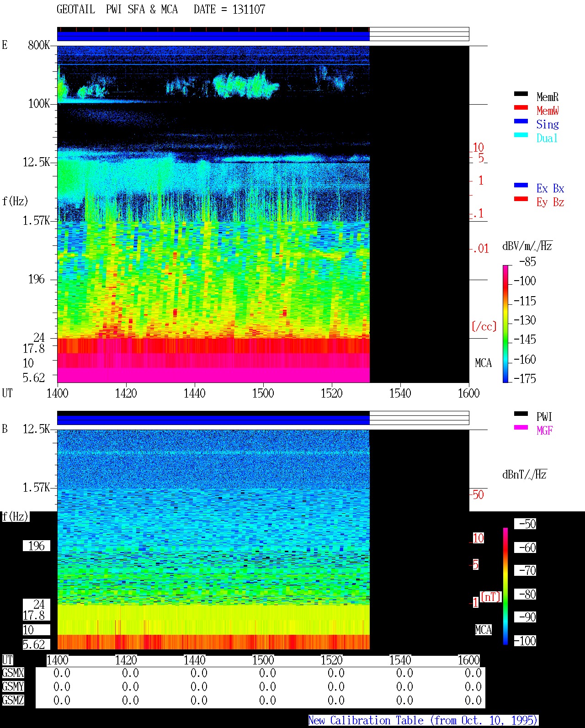The width and height of the screenshot is (585, 728).
Task: Click the E panel letter label
Action: pyautogui.click(x=5, y=45)
